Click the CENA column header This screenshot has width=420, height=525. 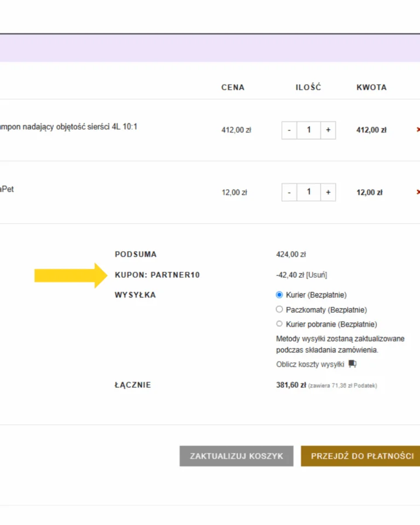point(233,87)
